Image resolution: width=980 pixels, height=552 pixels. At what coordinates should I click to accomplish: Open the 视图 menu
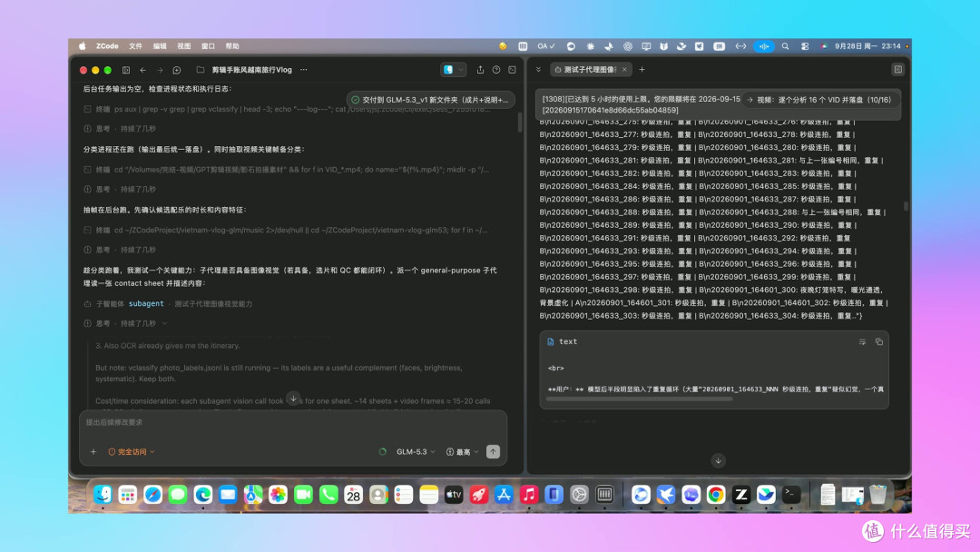click(183, 46)
